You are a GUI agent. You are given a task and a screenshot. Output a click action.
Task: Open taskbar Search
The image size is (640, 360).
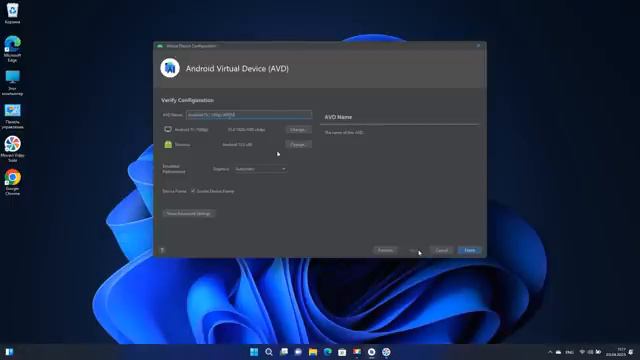point(269,352)
